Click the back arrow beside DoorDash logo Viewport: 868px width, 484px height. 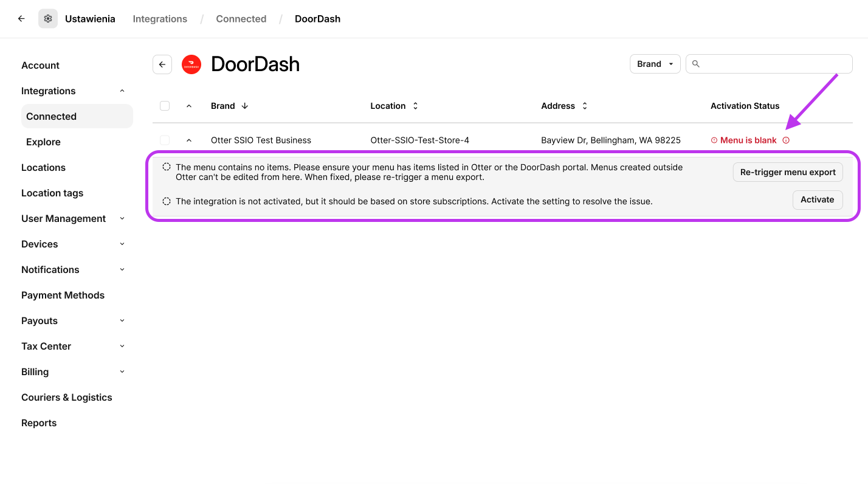pos(162,64)
